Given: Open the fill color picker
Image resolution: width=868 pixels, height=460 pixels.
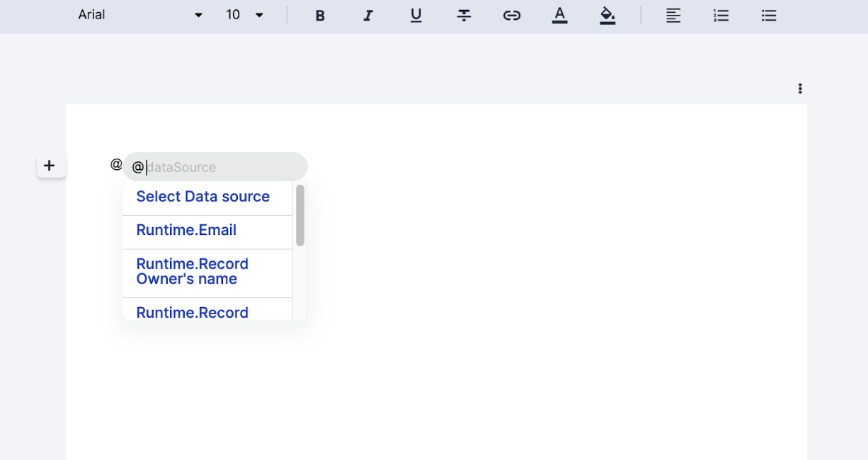Looking at the screenshot, I should point(607,16).
